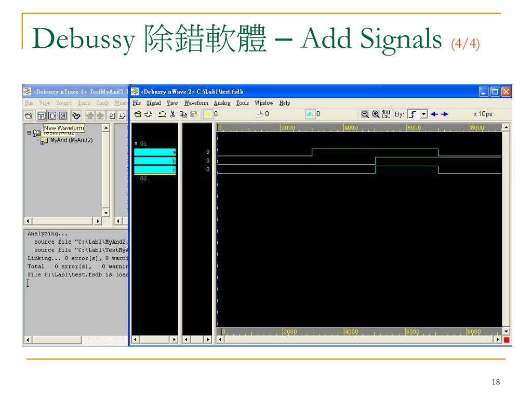The image size is (532, 399).
Task: Click red square at the waveform's bottom-right corner
Action: click(507, 340)
